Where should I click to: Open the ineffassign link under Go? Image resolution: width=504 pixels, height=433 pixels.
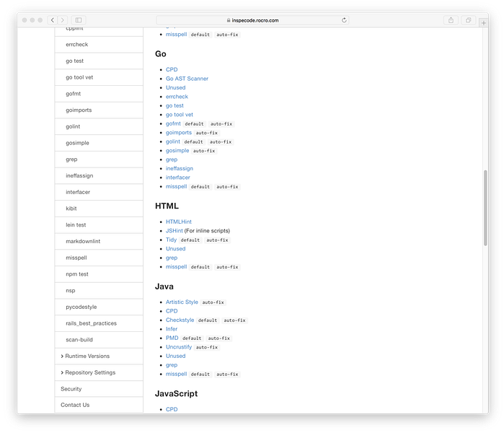180,169
